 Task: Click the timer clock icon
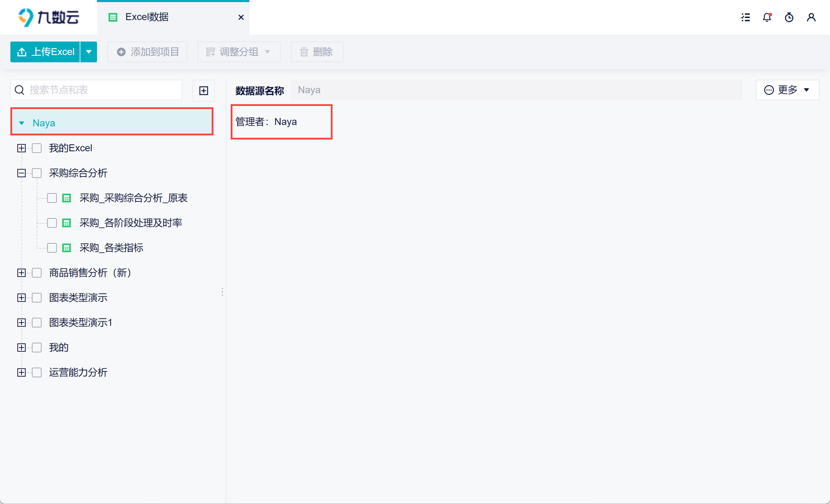[x=789, y=17]
